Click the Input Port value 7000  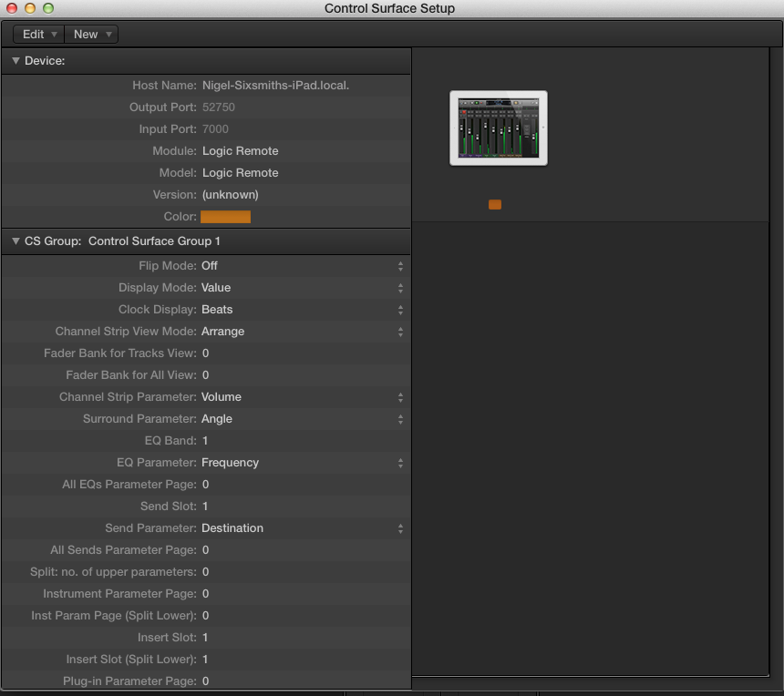coord(215,129)
